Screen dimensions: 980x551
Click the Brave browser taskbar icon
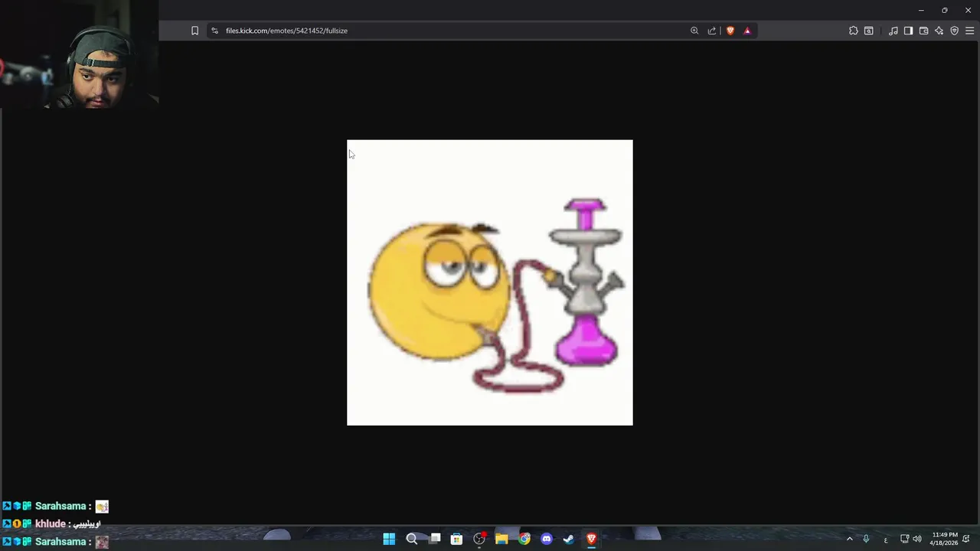coord(591,539)
